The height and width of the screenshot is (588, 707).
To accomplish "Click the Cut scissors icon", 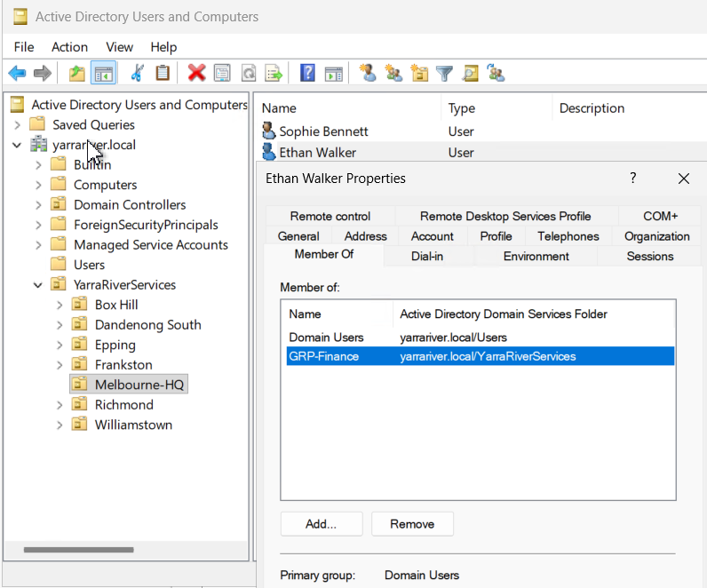I will [137, 73].
